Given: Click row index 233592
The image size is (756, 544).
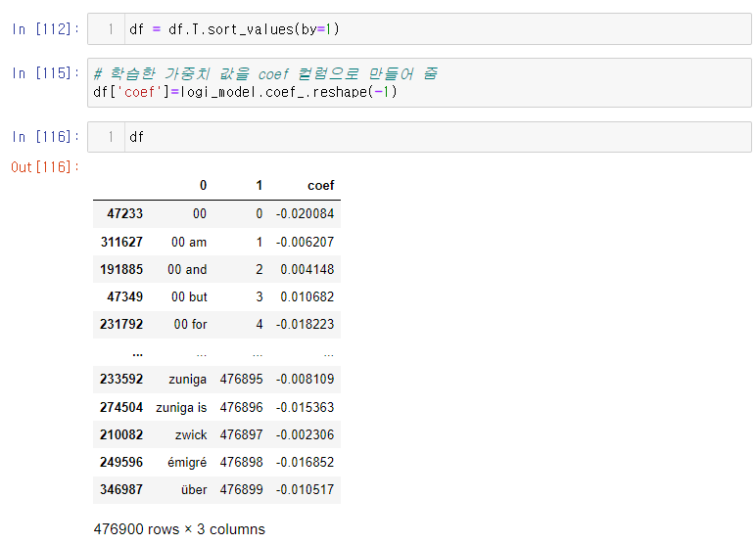Looking at the screenshot, I should [121, 380].
